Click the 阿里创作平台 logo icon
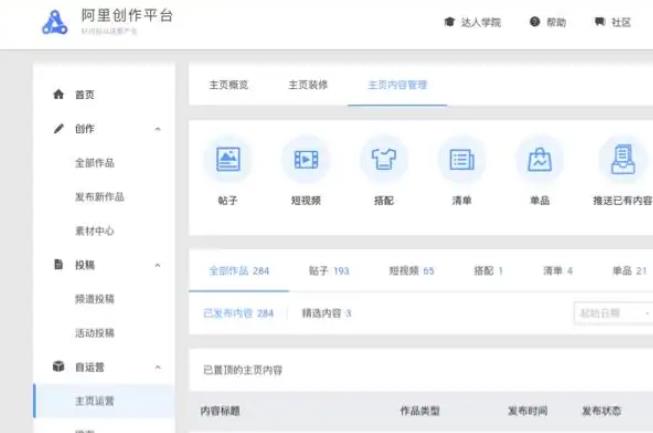This screenshot has width=653, height=433. click(56, 23)
